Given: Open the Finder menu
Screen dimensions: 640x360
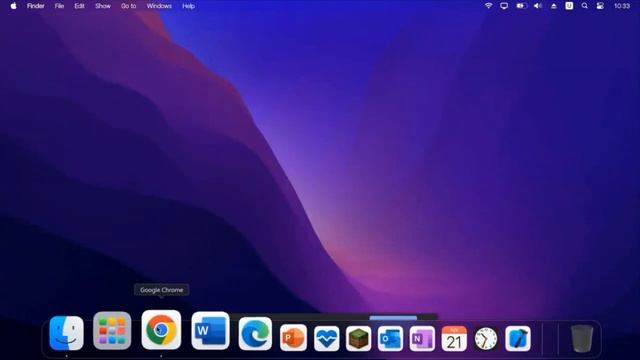Looking at the screenshot, I should pos(36,6).
